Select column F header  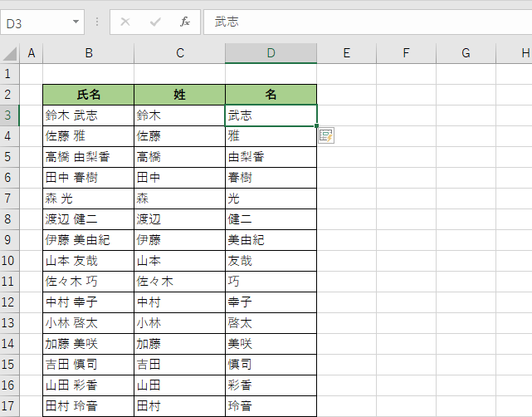[406, 53]
